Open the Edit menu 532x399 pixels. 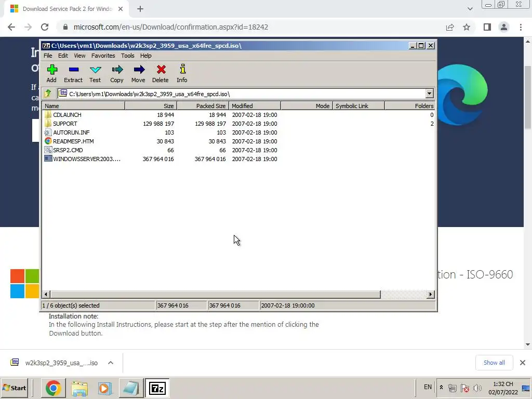pyautogui.click(x=63, y=56)
